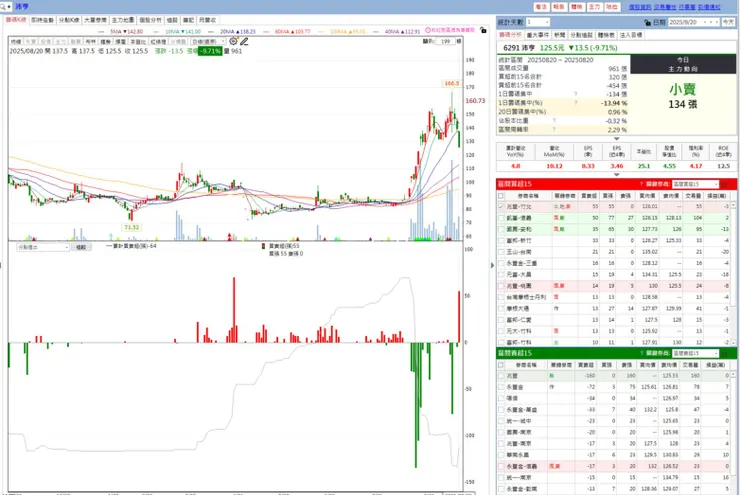Toggle the lock icon beside 日期 label

click(648, 22)
